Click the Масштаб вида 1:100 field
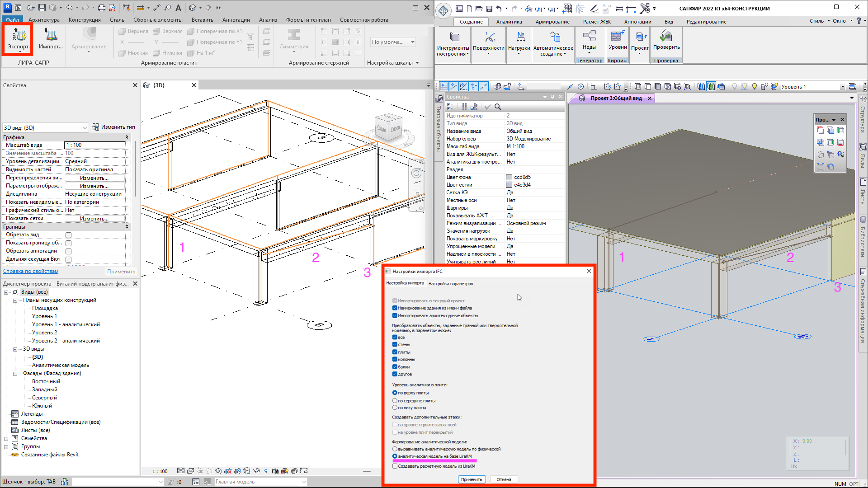868x488 pixels. coord(94,145)
